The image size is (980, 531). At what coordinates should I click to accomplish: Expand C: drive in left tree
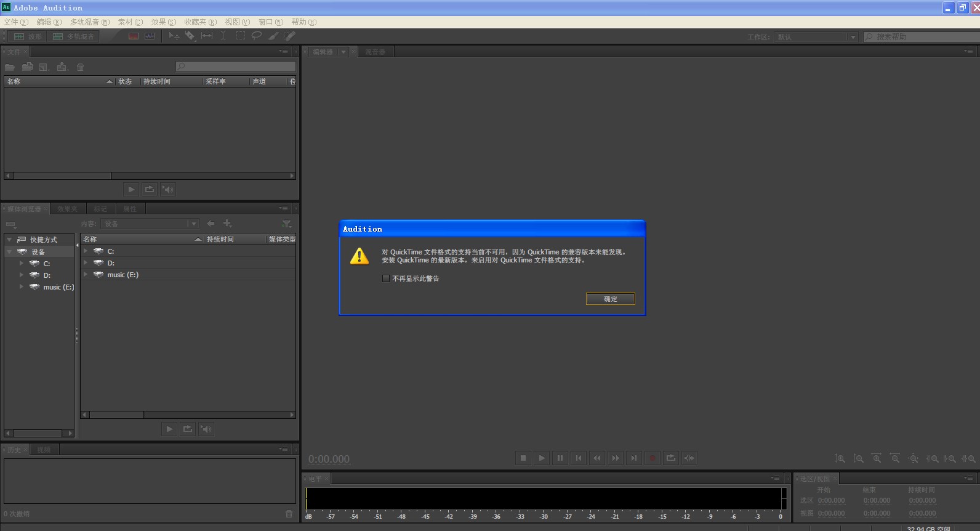coord(22,263)
